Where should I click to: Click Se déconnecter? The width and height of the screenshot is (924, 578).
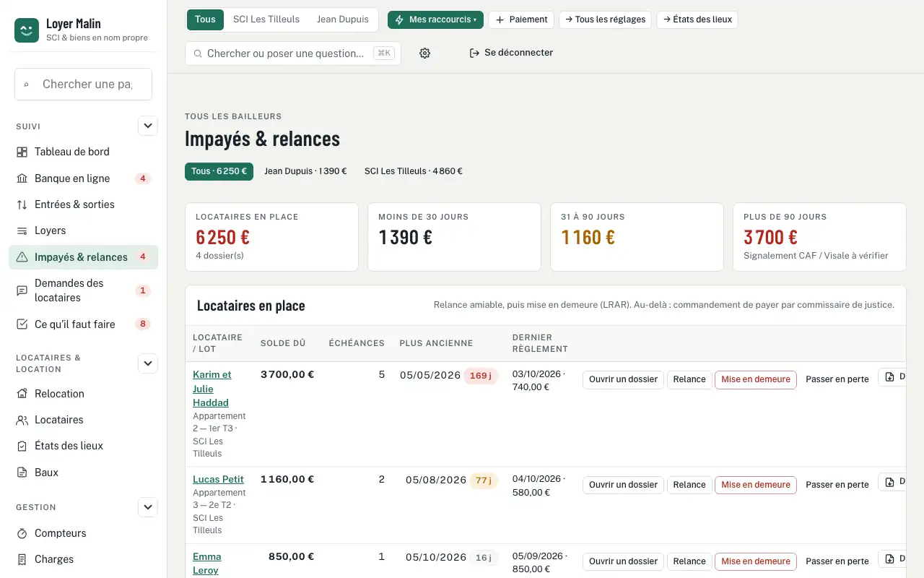click(511, 53)
